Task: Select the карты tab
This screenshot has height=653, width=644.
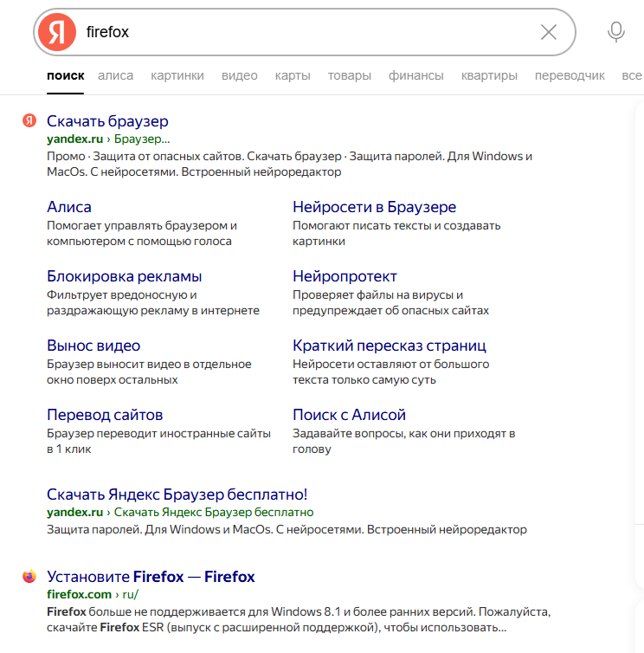Action: pyautogui.click(x=293, y=75)
